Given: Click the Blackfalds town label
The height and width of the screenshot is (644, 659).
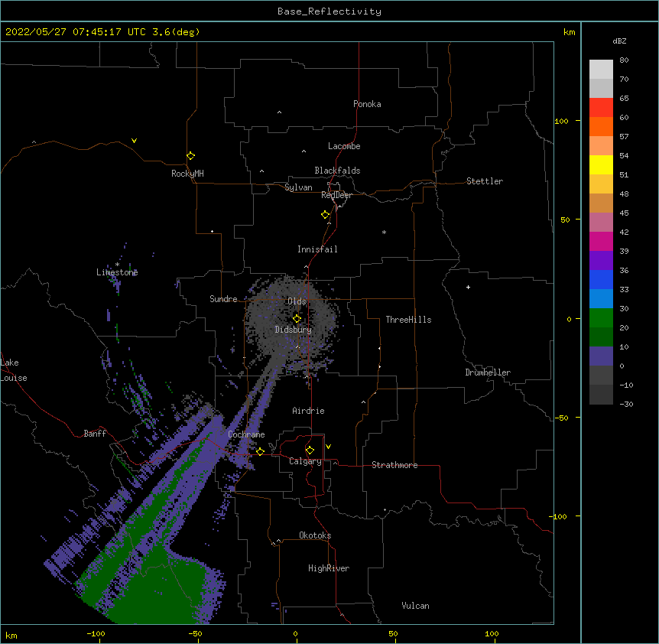Looking at the screenshot, I should (x=337, y=171).
